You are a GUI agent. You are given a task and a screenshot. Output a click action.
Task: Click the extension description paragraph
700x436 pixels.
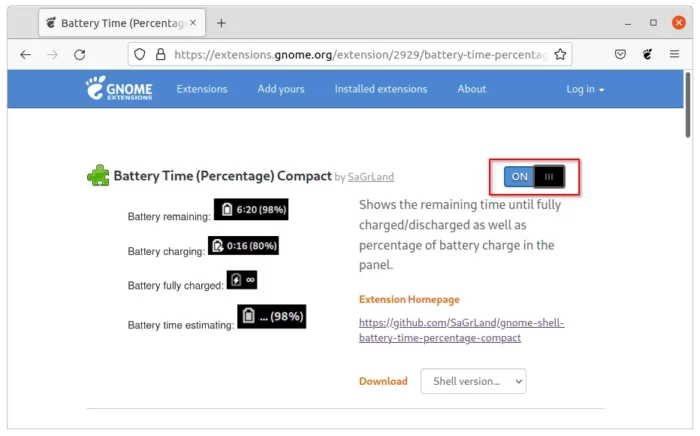(x=460, y=235)
